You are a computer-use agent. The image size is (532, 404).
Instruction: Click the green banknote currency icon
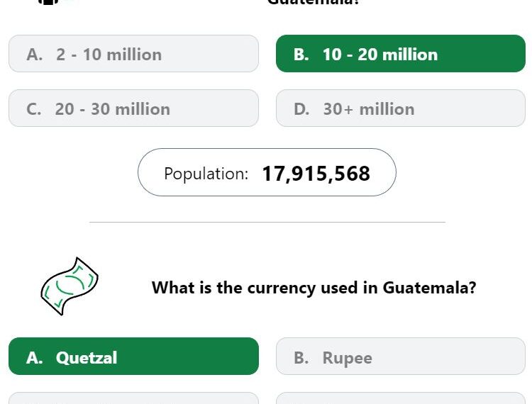pos(70,286)
